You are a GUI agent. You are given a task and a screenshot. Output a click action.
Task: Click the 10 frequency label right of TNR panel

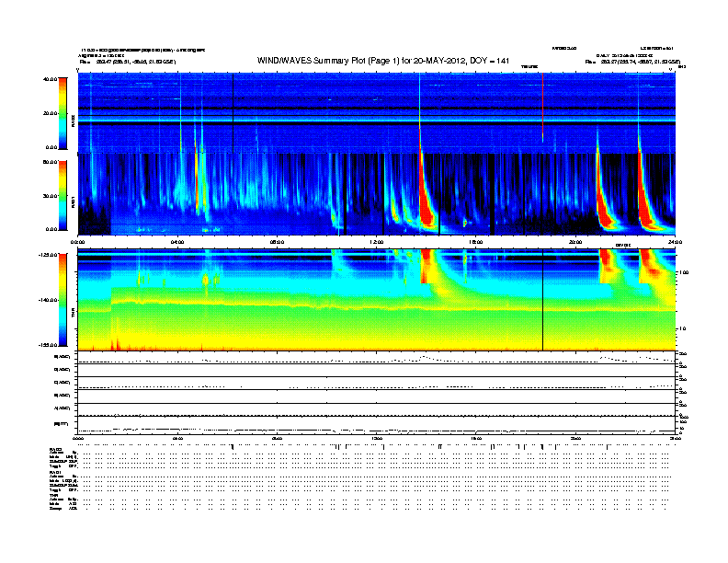coord(682,329)
